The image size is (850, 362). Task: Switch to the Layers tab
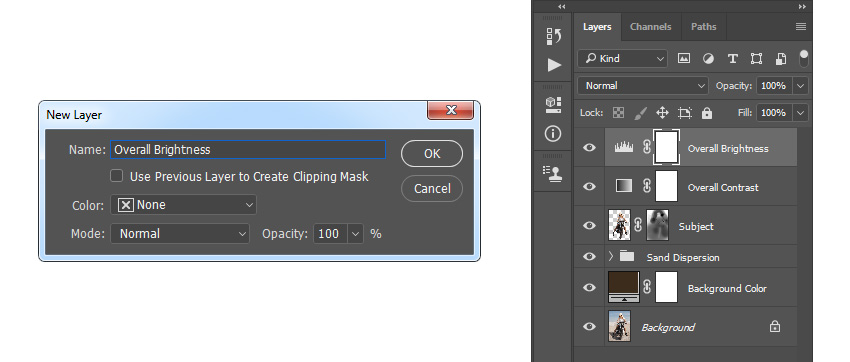tap(597, 27)
